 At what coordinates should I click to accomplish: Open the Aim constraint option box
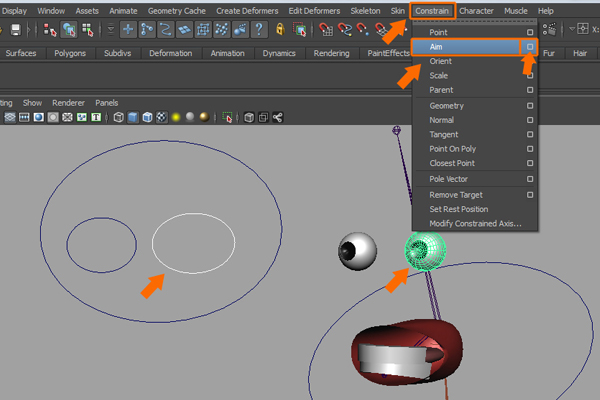pyautogui.click(x=530, y=47)
